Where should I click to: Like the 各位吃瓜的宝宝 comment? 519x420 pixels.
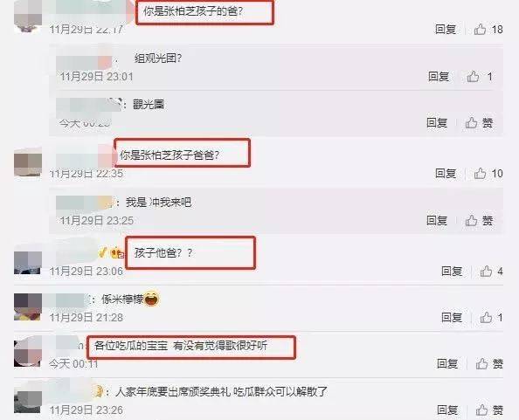click(482, 364)
